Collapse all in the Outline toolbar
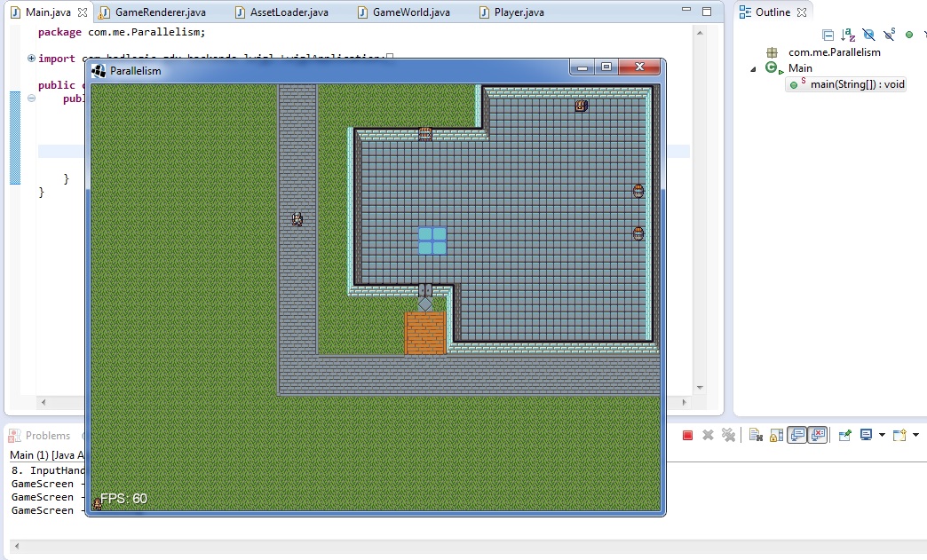 (828, 35)
